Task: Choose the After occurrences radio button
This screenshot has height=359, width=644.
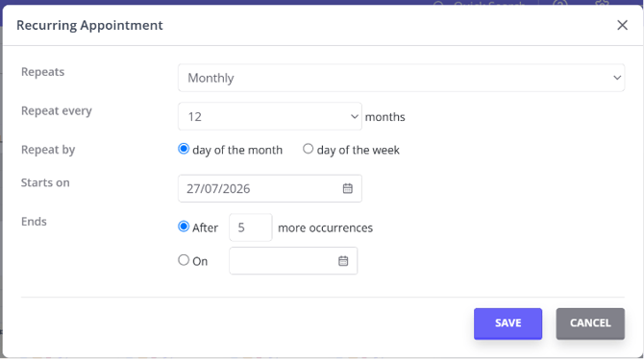Action: click(184, 227)
